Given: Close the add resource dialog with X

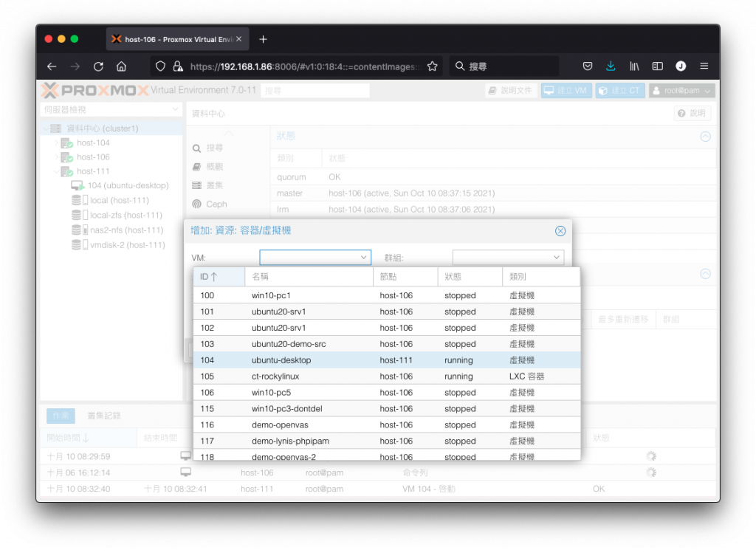Looking at the screenshot, I should tap(560, 231).
